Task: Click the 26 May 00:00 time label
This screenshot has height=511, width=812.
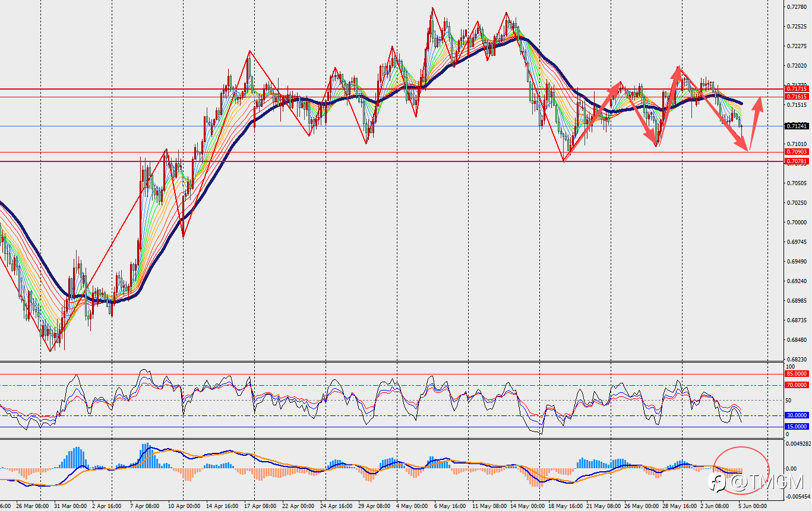Action: pos(641,506)
